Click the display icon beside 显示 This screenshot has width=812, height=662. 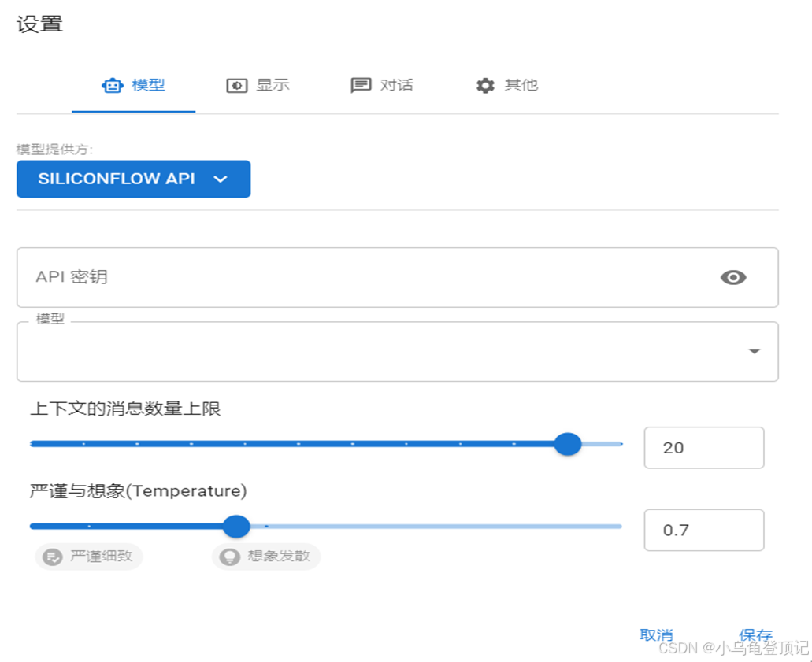click(236, 85)
